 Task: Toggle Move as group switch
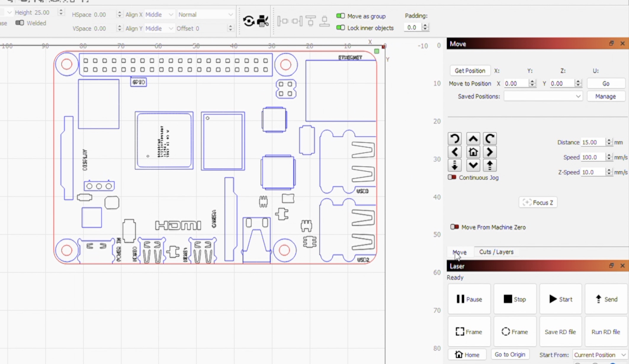pyautogui.click(x=341, y=16)
